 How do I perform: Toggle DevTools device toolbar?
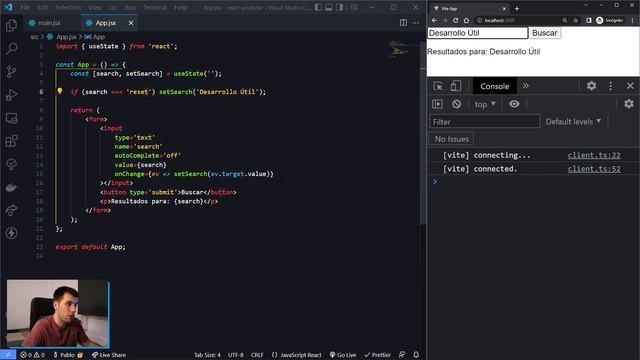pyautogui.click(x=456, y=86)
